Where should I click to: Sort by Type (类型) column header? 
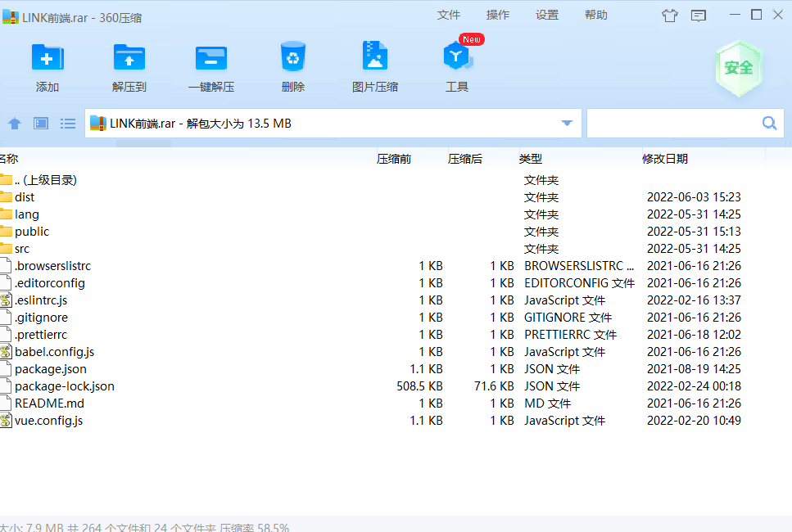point(531,159)
